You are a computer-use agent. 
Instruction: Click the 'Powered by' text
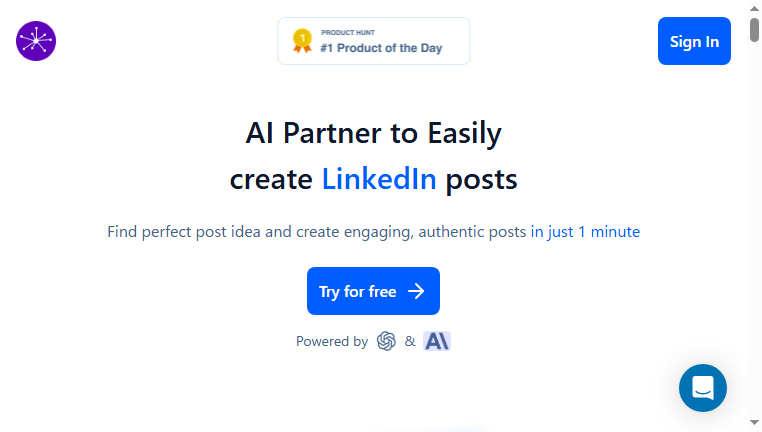[x=332, y=341]
